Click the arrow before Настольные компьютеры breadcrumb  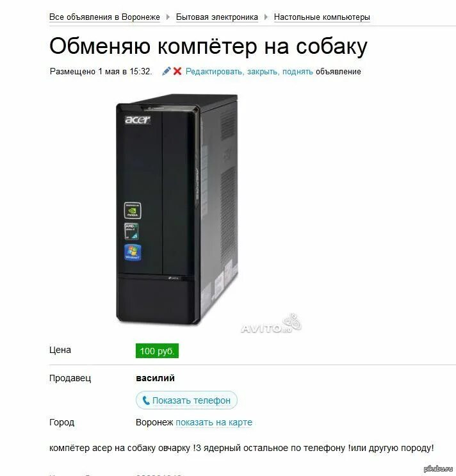pyautogui.click(x=266, y=17)
